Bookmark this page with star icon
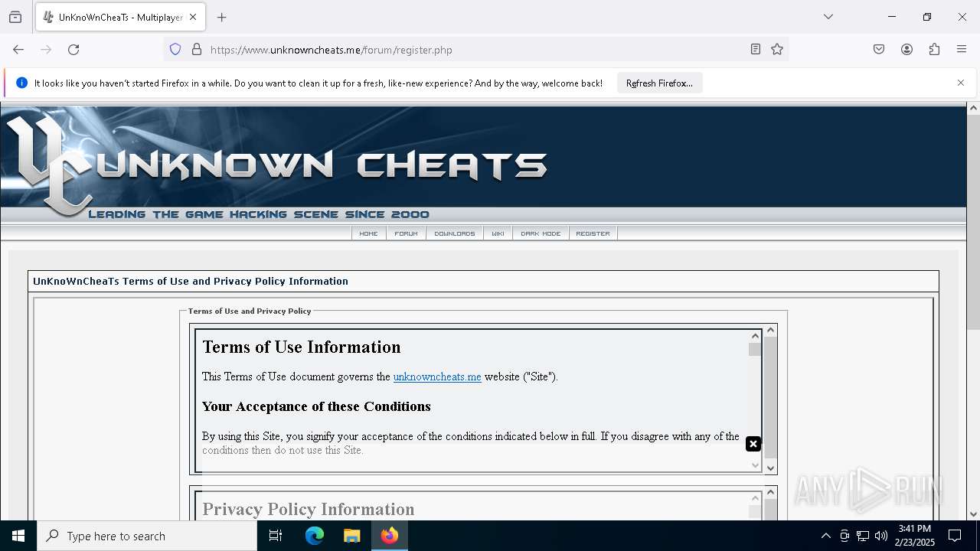The image size is (980, 551). click(x=777, y=50)
